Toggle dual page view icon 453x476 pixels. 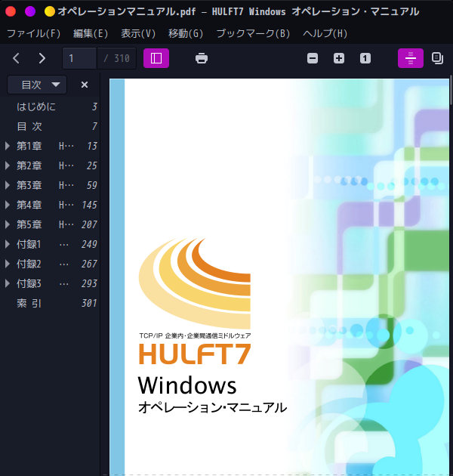pyautogui.click(x=437, y=58)
